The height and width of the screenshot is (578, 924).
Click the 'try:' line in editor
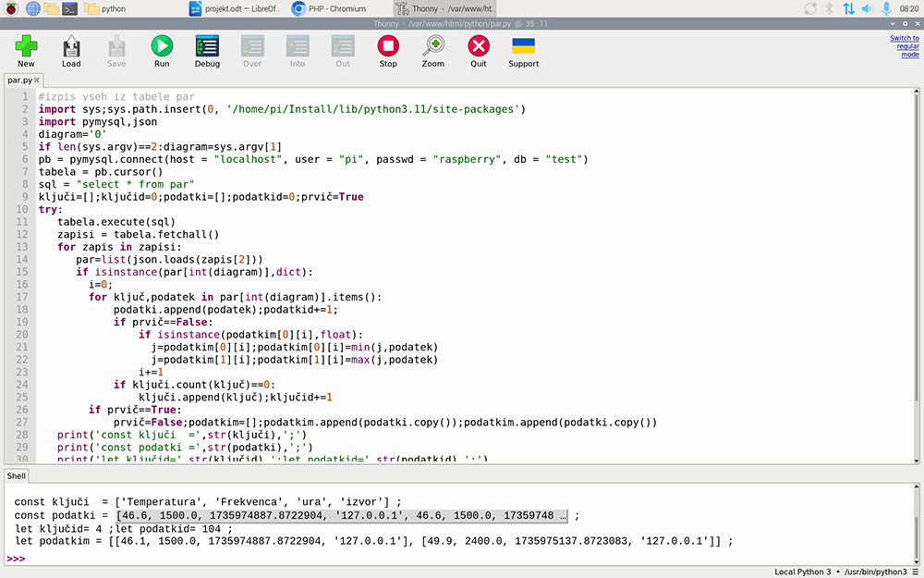pyautogui.click(x=50, y=209)
